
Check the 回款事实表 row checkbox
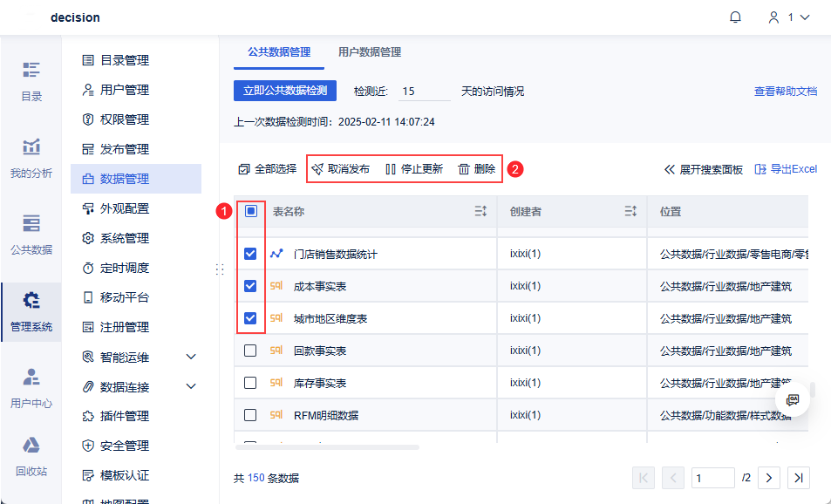(250, 351)
